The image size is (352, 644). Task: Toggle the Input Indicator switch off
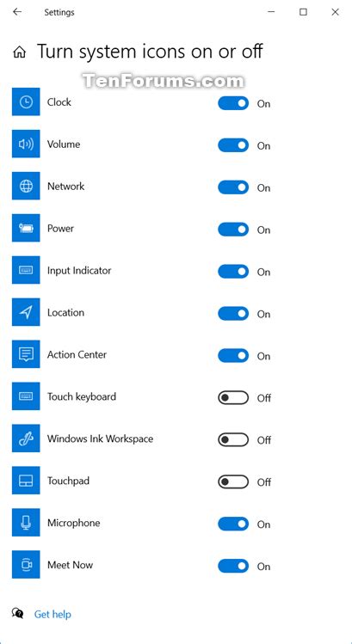tap(233, 272)
